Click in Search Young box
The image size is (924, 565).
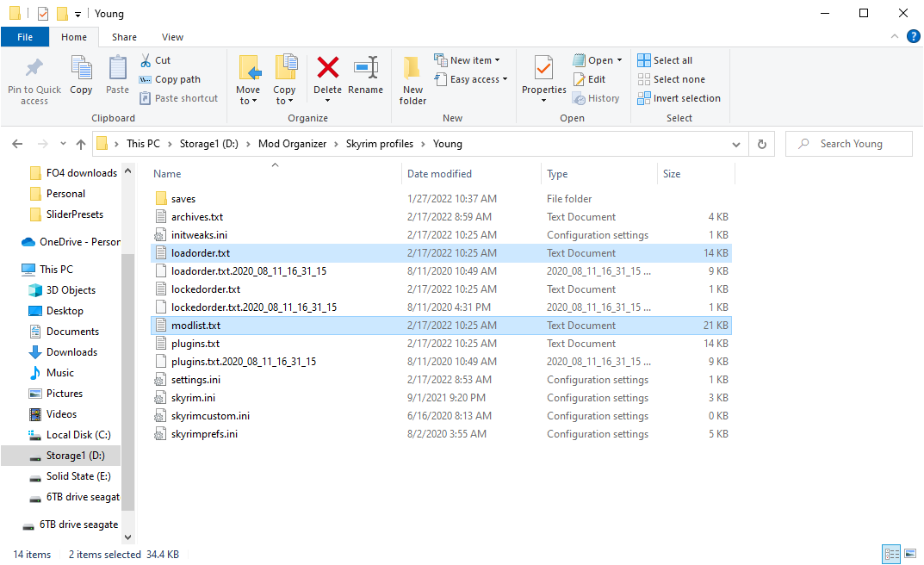[848, 144]
